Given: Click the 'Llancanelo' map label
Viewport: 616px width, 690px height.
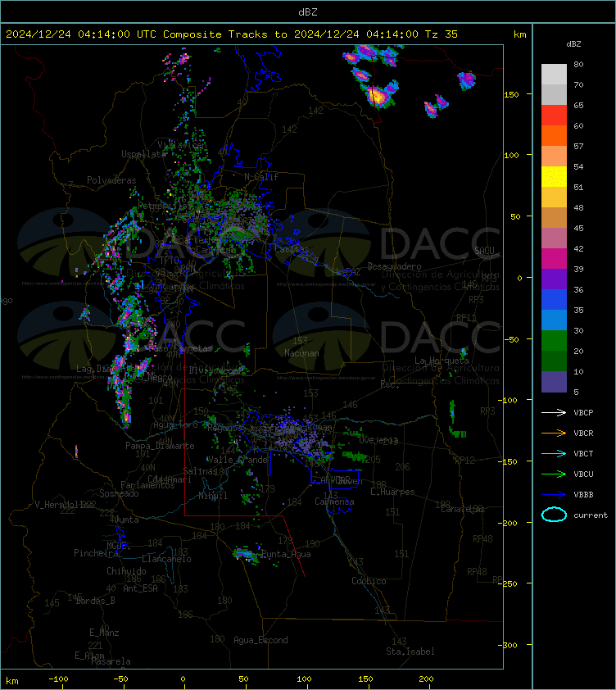Looking at the screenshot, I should pyautogui.click(x=166, y=560).
